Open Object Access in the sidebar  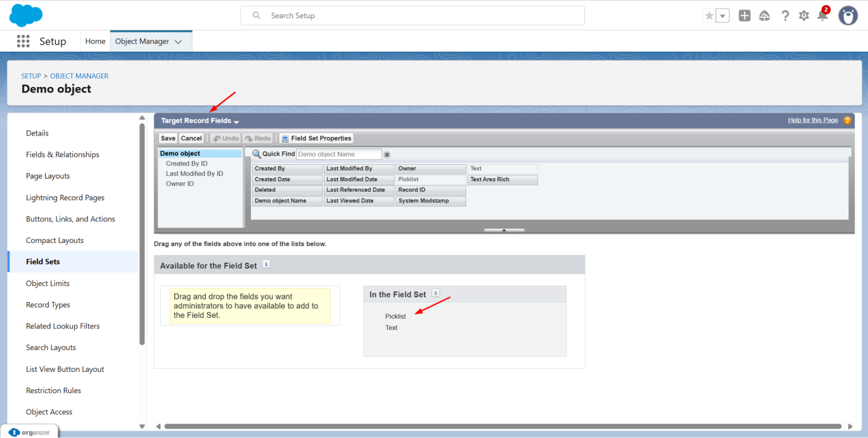49,412
